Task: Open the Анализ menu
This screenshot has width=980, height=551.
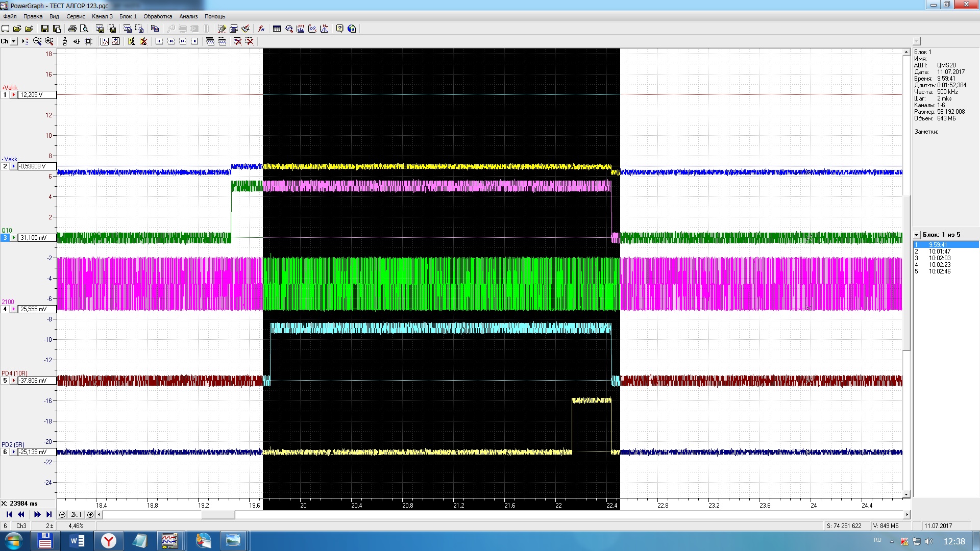Action: pos(188,16)
